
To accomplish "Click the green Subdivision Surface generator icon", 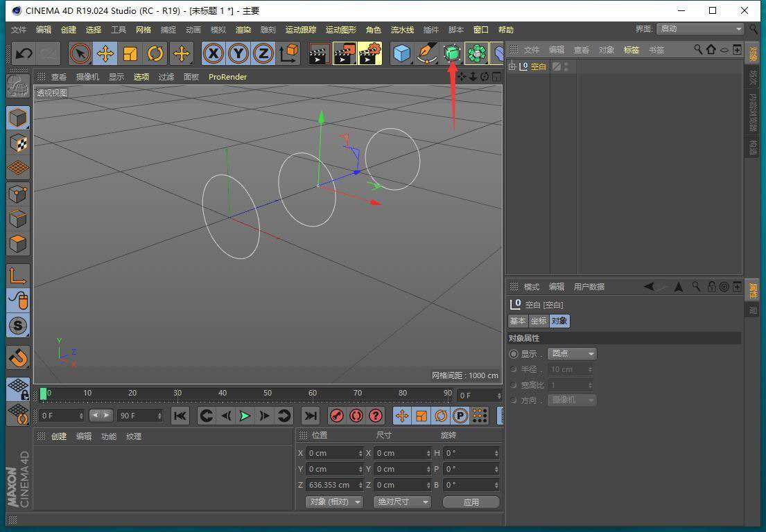I will pyautogui.click(x=452, y=53).
